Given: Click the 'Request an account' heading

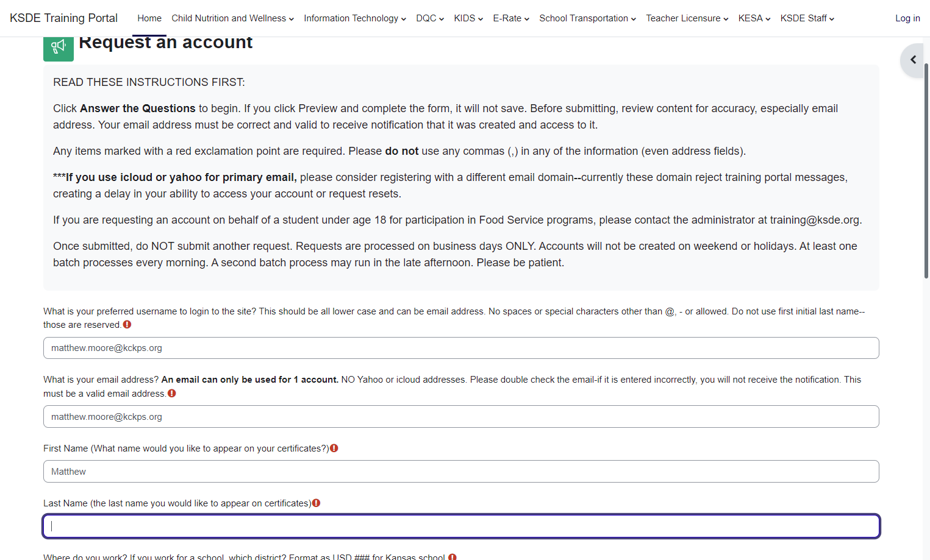Looking at the screenshot, I should (x=165, y=44).
